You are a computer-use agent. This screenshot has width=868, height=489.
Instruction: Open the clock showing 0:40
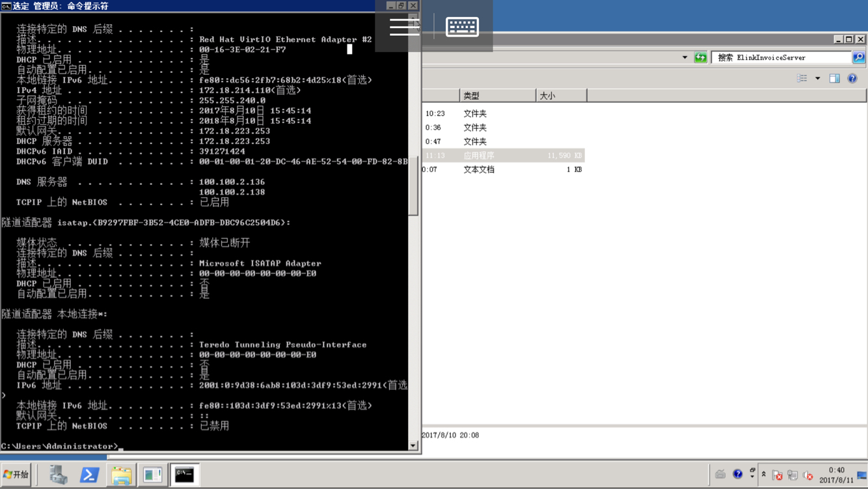[836, 475]
